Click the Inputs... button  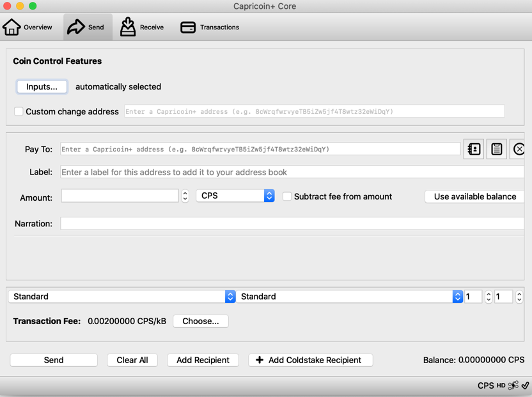pyautogui.click(x=42, y=86)
